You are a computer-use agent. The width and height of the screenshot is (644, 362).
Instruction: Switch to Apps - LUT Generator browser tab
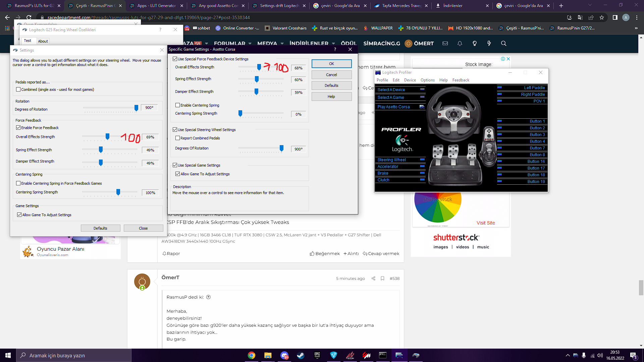pos(156,6)
